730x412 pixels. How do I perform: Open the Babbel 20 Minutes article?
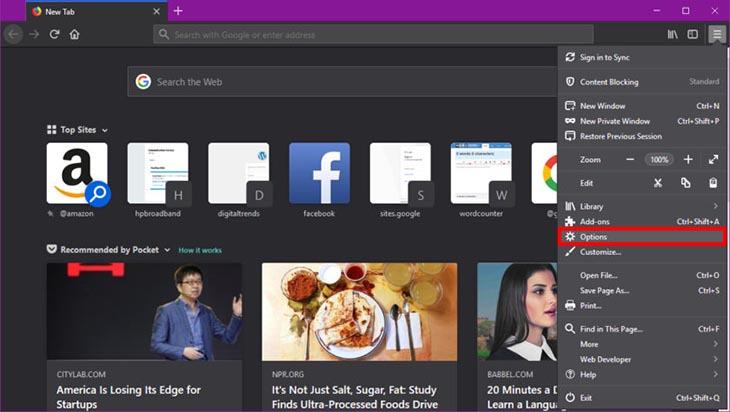pos(517,337)
